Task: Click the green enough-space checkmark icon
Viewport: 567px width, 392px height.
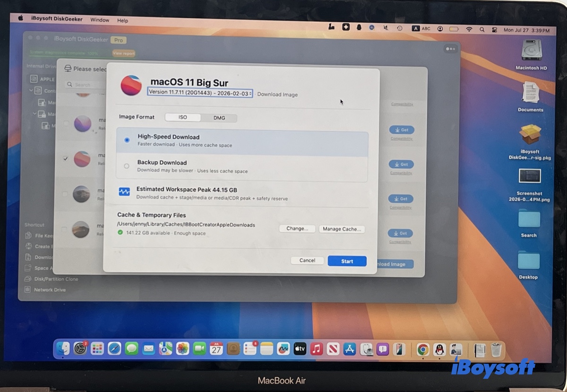Action: click(120, 233)
